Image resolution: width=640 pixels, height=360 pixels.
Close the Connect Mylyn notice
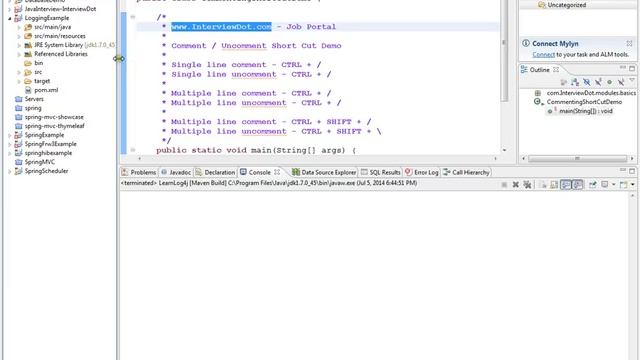coord(629,43)
